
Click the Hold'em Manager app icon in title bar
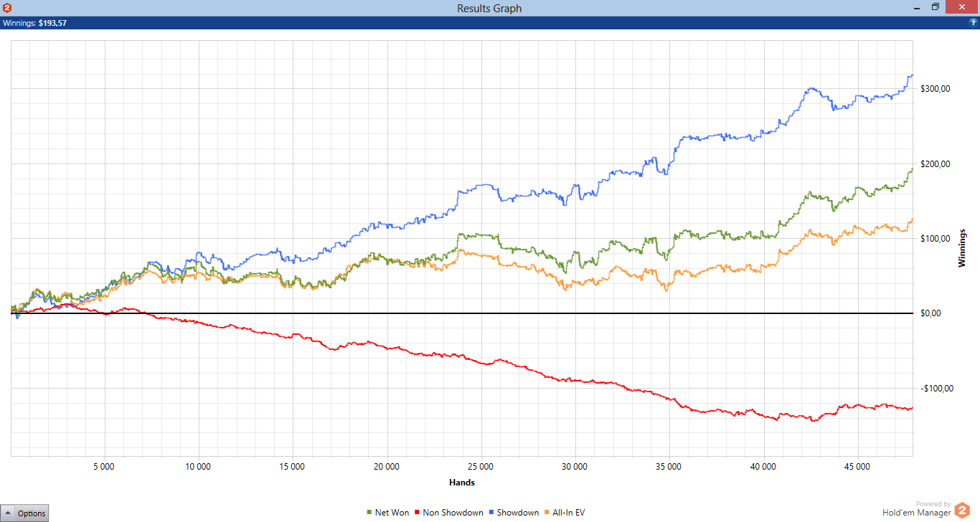pyautogui.click(x=7, y=8)
